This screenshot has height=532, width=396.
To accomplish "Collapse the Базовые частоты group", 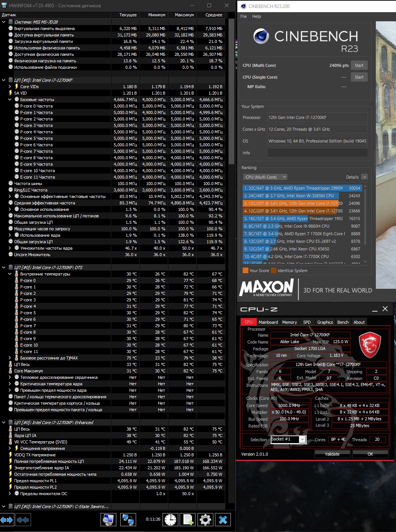I will point(10,100).
